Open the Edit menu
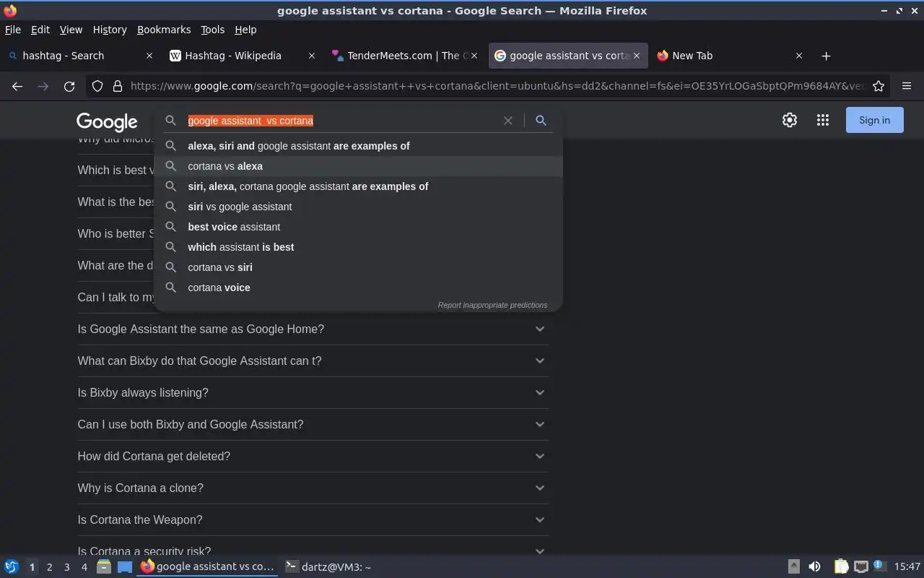This screenshot has height=578, width=924. tap(40, 30)
